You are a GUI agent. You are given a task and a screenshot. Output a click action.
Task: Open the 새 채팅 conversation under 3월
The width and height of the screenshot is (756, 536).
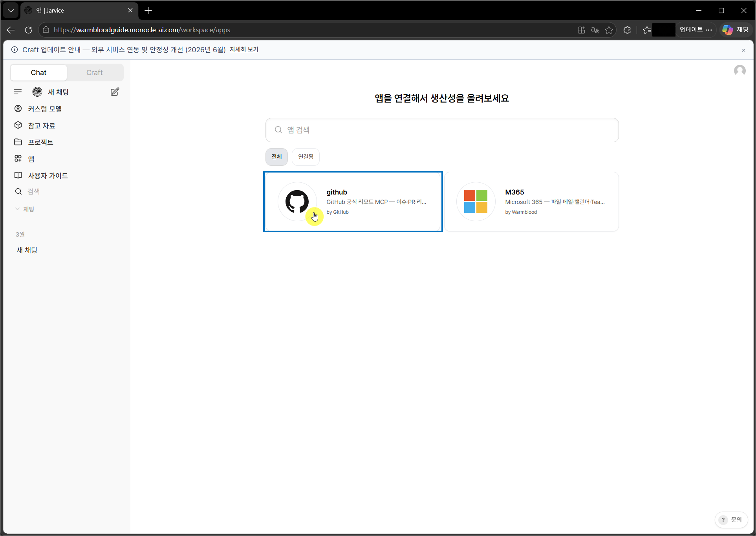pyautogui.click(x=27, y=250)
